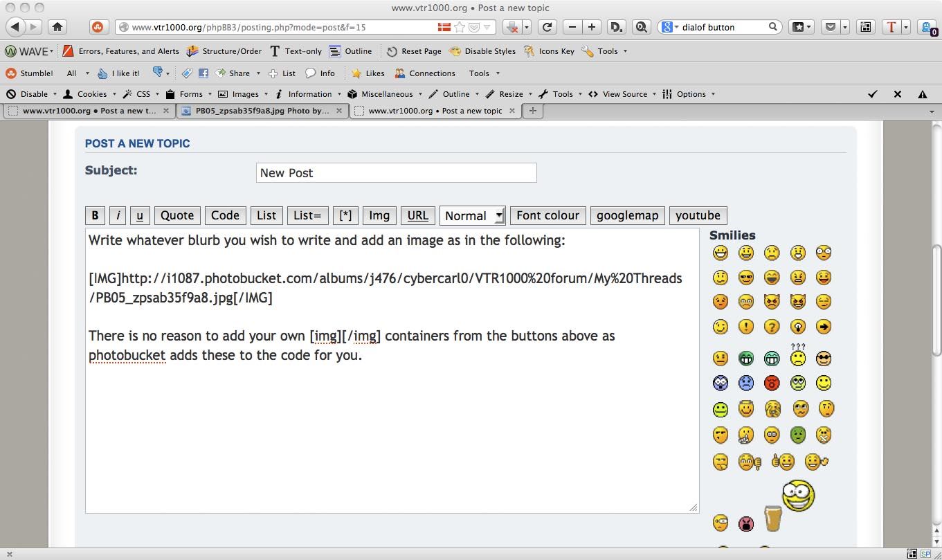
Task: Click the Danish flag icon in the address bar
Action: pyautogui.click(x=444, y=27)
